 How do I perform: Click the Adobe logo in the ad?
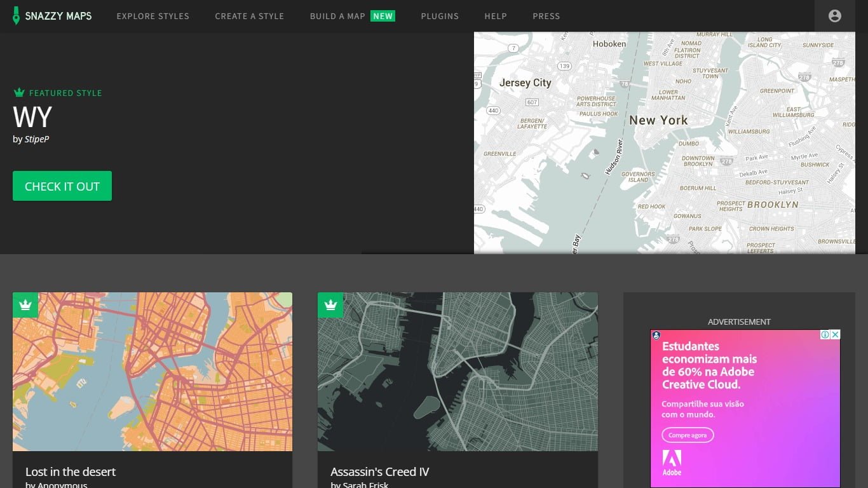[672, 463]
